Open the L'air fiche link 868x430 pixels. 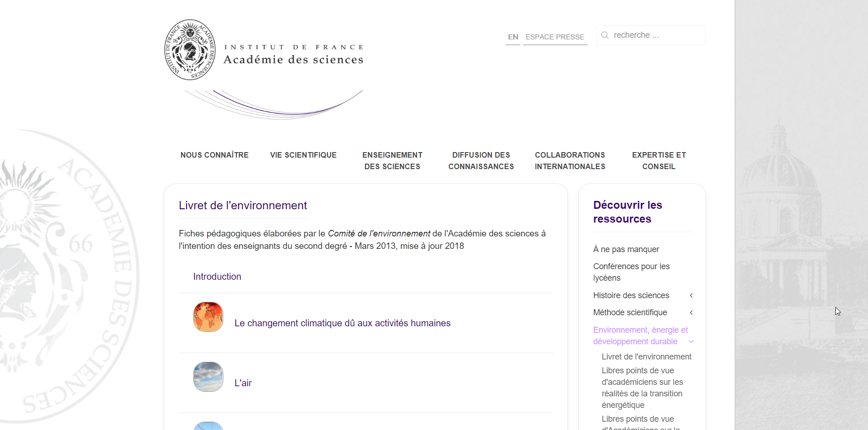coord(243,383)
